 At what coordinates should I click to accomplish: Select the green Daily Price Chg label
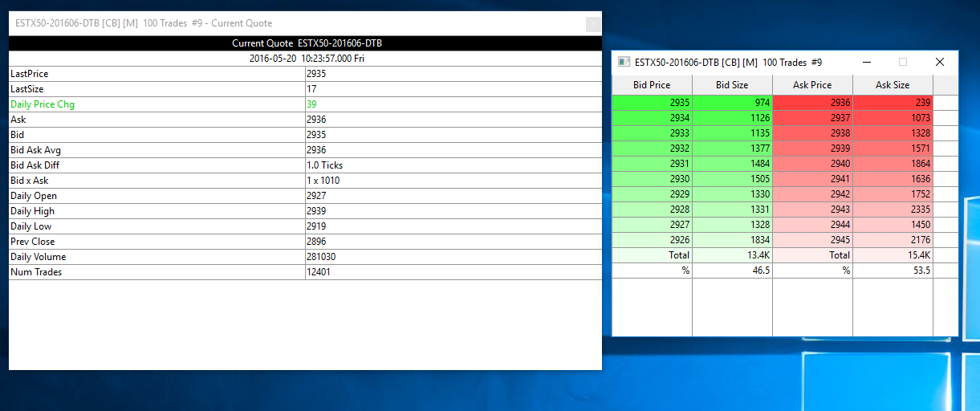coord(43,104)
